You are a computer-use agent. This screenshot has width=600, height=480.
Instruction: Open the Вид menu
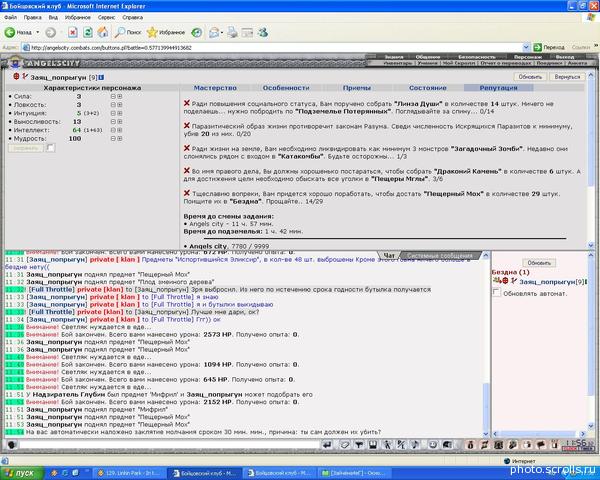point(53,18)
